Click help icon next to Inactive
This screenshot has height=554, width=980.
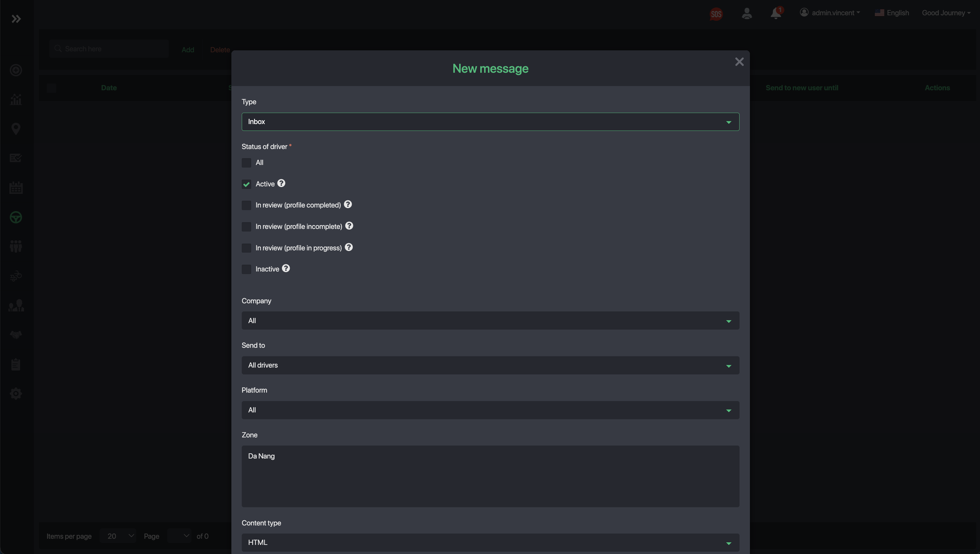click(286, 269)
